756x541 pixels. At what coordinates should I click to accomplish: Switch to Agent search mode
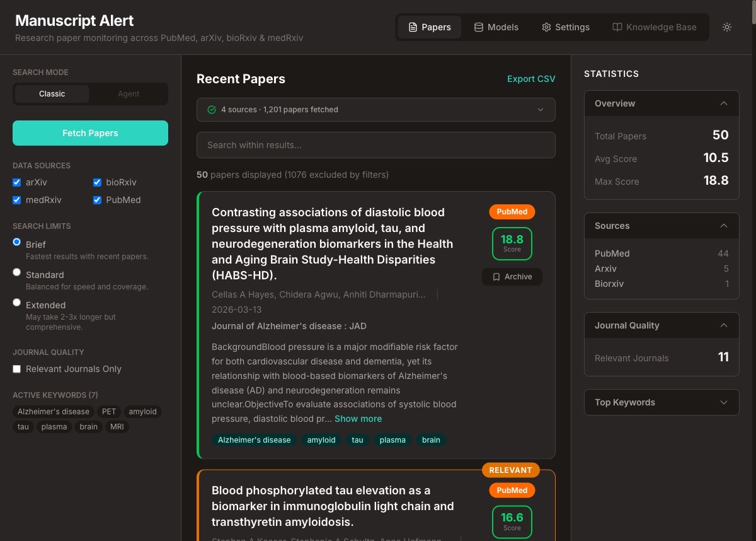pos(129,94)
